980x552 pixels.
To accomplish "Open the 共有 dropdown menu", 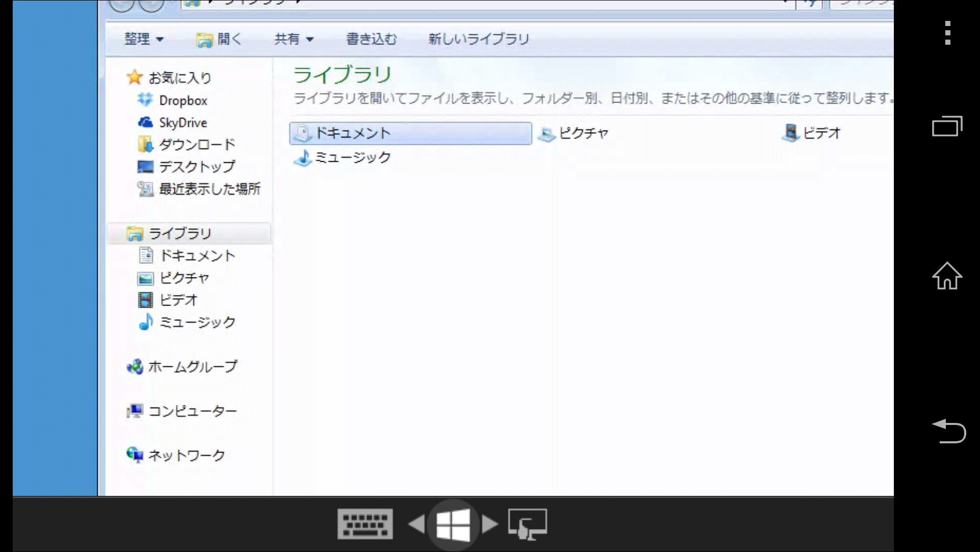I will pyautogui.click(x=294, y=39).
